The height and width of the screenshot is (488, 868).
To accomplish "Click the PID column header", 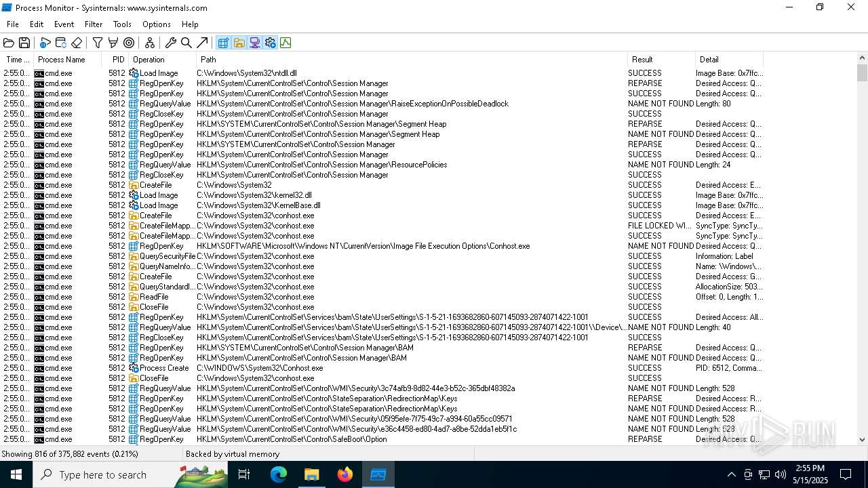I will tap(115, 60).
